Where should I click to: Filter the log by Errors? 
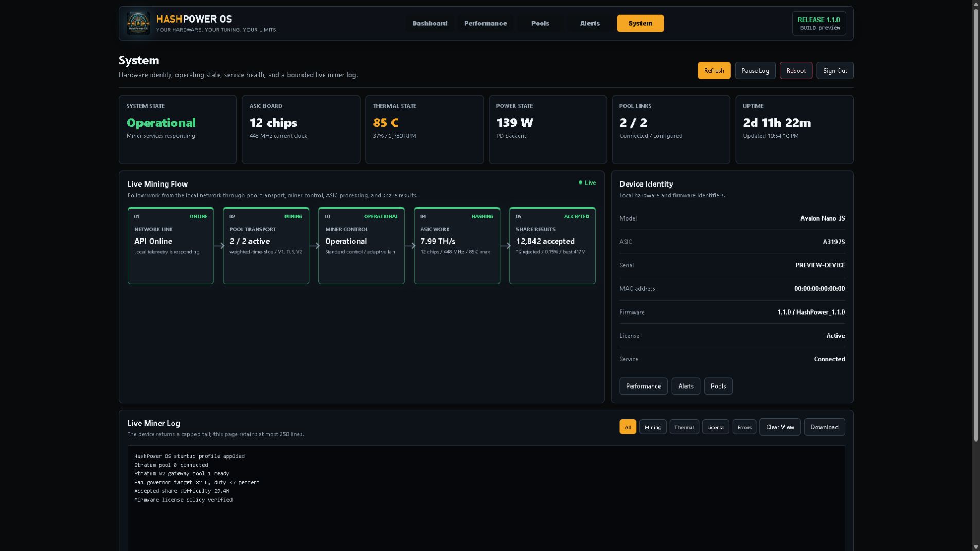pyautogui.click(x=744, y=427)
